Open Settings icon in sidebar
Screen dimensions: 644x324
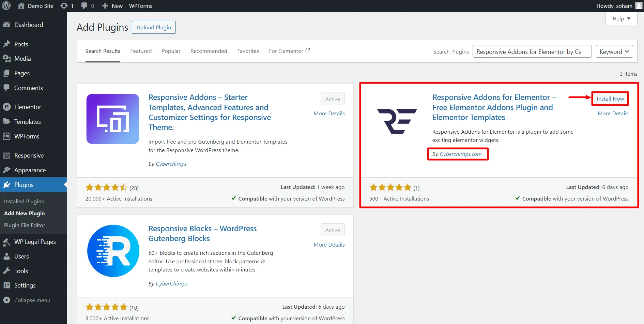pos(6,285)
